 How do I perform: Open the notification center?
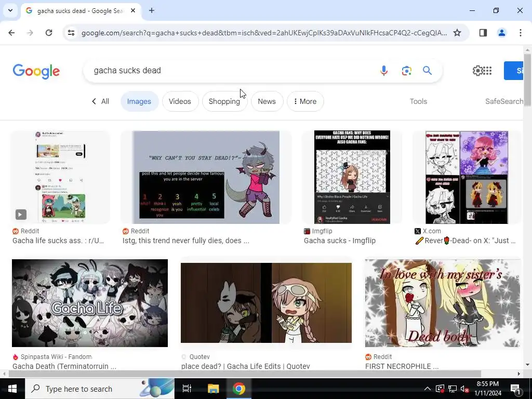point(515,389)
